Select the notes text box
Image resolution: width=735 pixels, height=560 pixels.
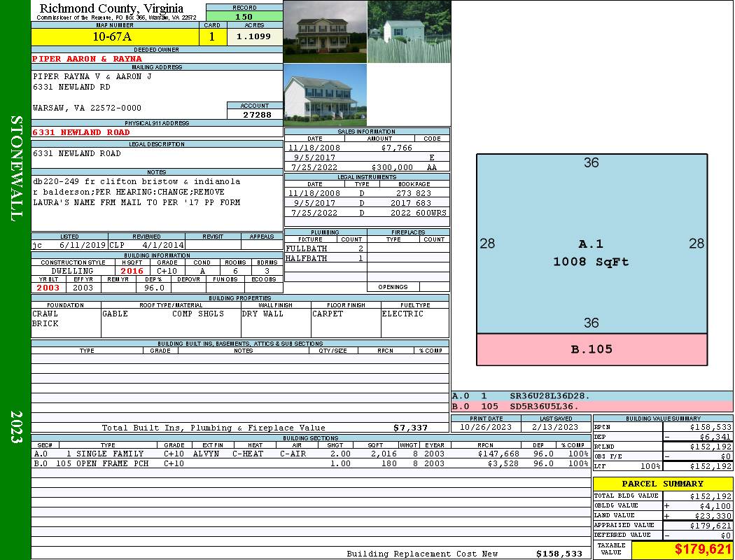click(157, 202)
